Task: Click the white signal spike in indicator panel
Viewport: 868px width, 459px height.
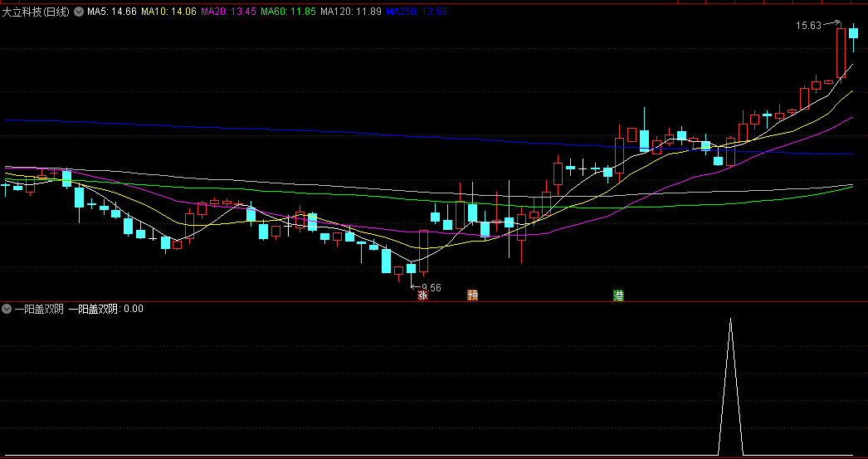Action: point(731,387)
